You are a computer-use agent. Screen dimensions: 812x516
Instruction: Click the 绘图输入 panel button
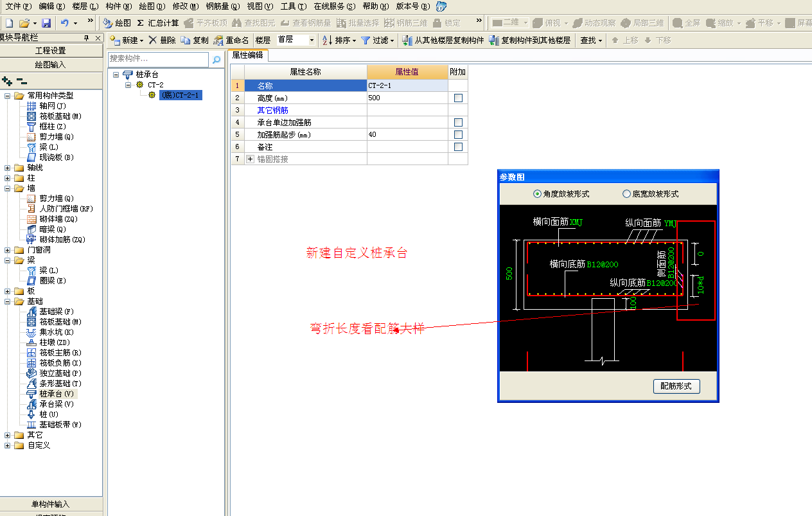pyautogui.click(x=51, y=65)
